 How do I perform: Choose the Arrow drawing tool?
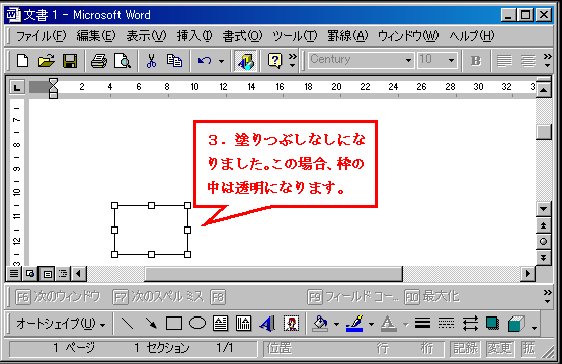tap(151, 323)
